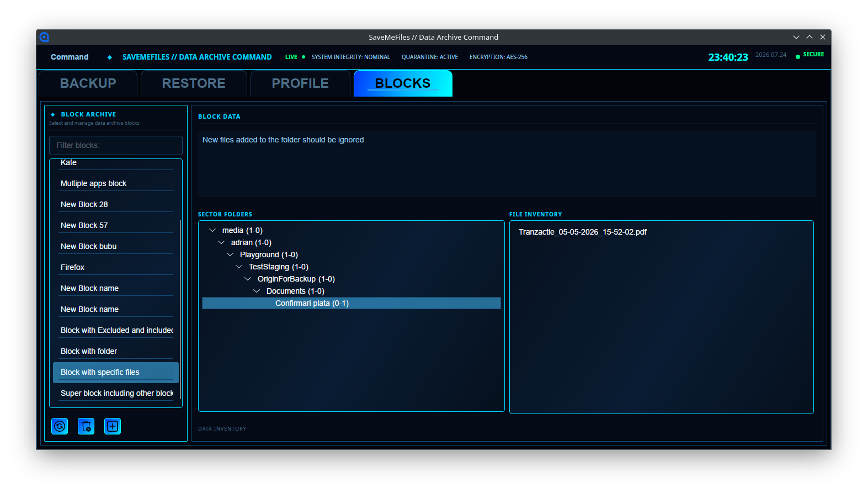Switch to the BACKUP tab
Image resolution: width=868 pixels, height=493 pixels.
pos(88,83)
